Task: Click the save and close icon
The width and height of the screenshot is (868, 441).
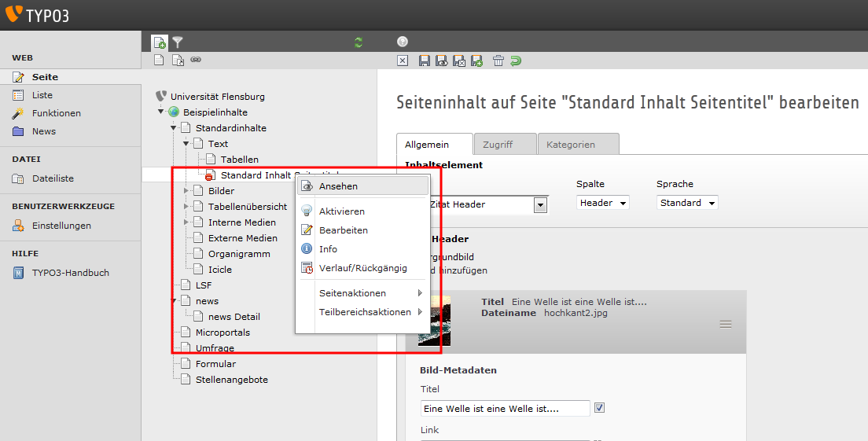Action: [x=458, y=61]
